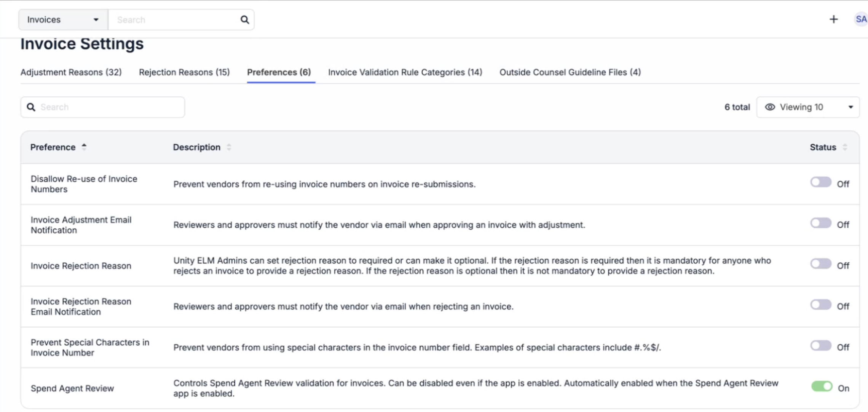This screenshot has width=868, height=412.
Task: Toggle Prevent Special Characters in Invoice Number
Action: (x=821, y=346)
